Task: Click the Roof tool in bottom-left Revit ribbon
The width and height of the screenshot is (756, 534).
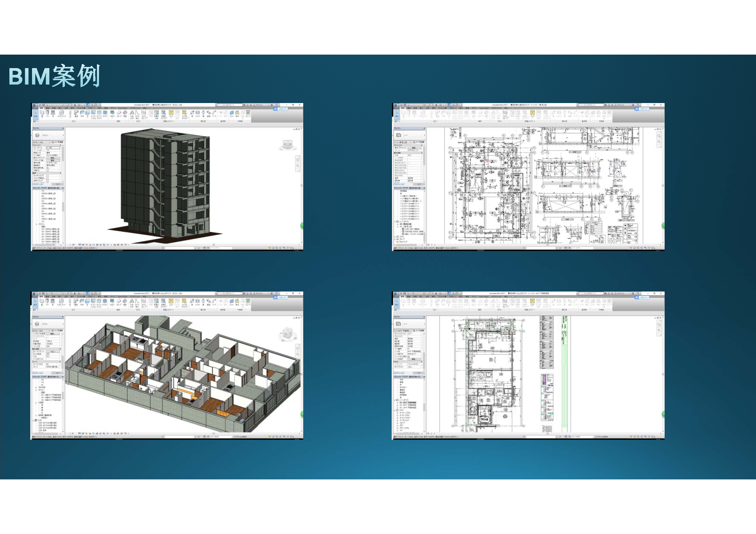Action: point(76,302)
